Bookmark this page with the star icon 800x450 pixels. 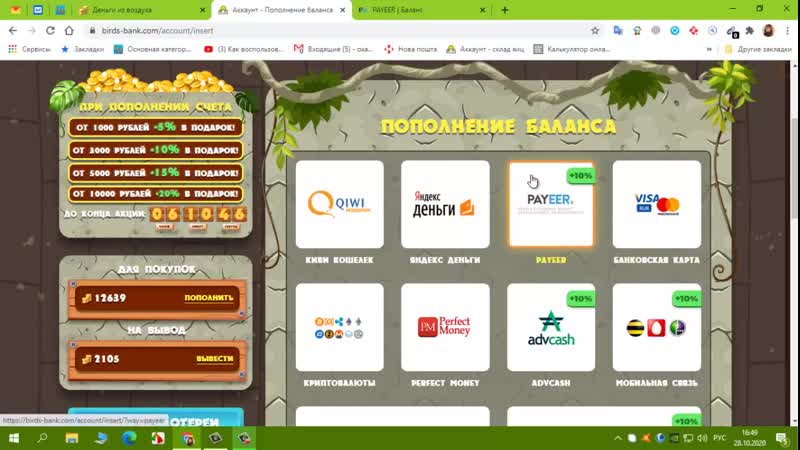[x=595, y=31]
